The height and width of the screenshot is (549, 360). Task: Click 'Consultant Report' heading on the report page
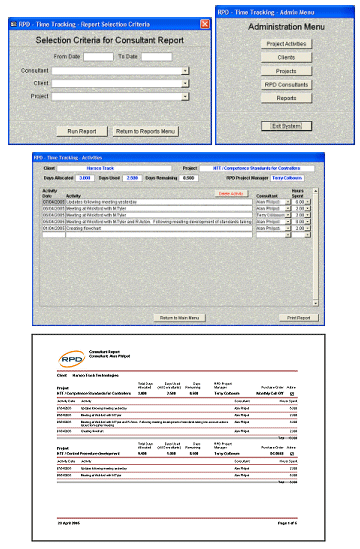coord(104,352)
